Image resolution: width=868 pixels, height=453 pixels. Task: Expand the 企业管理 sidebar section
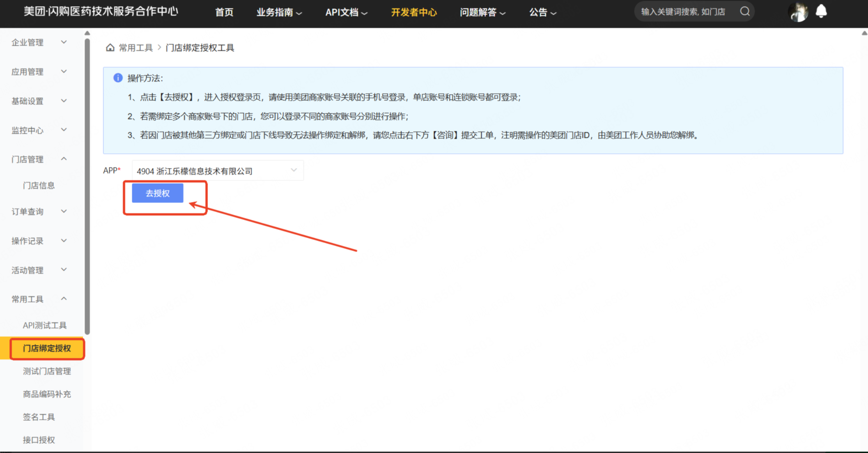click(x=39, y=42)
